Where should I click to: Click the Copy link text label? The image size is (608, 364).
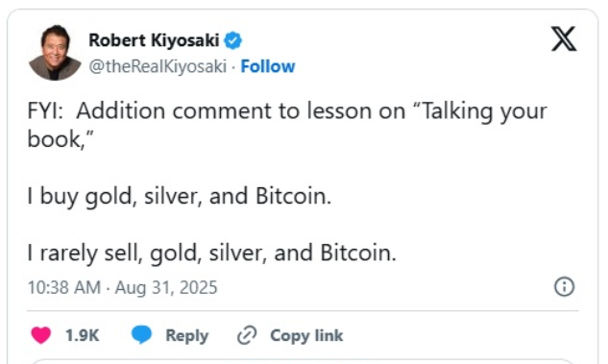pos(306,336)
